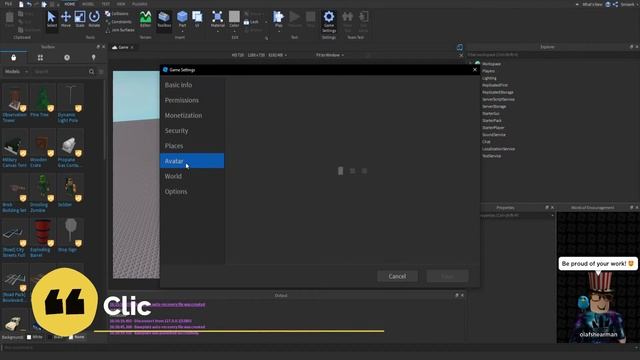Activate the Rotate tool
The height and width of the screenshot is (360, 640).
click(94, 19)
